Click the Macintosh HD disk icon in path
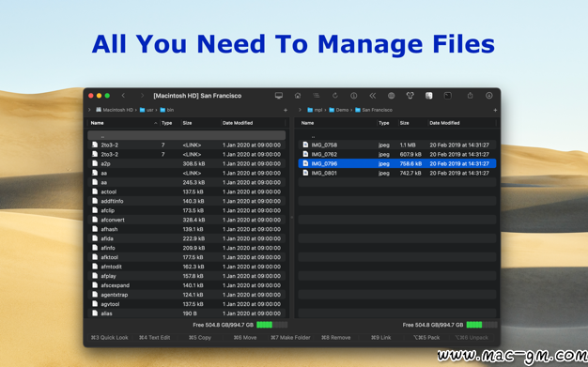Screen dimensions: 588x367 [x=99, y=110]
